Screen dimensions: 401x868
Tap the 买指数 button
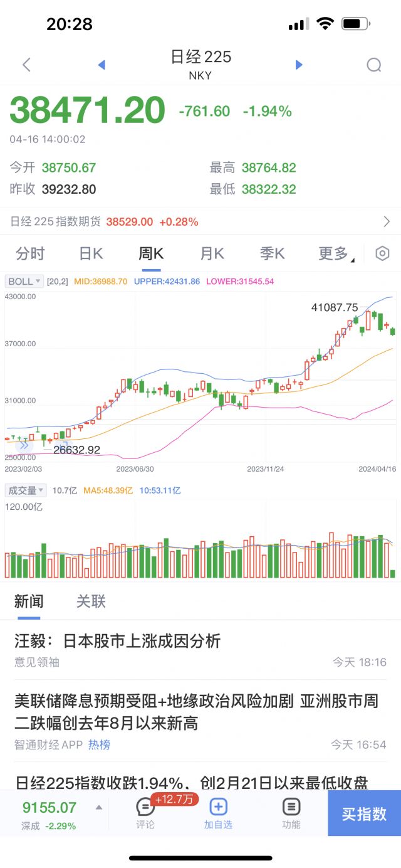pyautogui.click(x=364, y=813)
